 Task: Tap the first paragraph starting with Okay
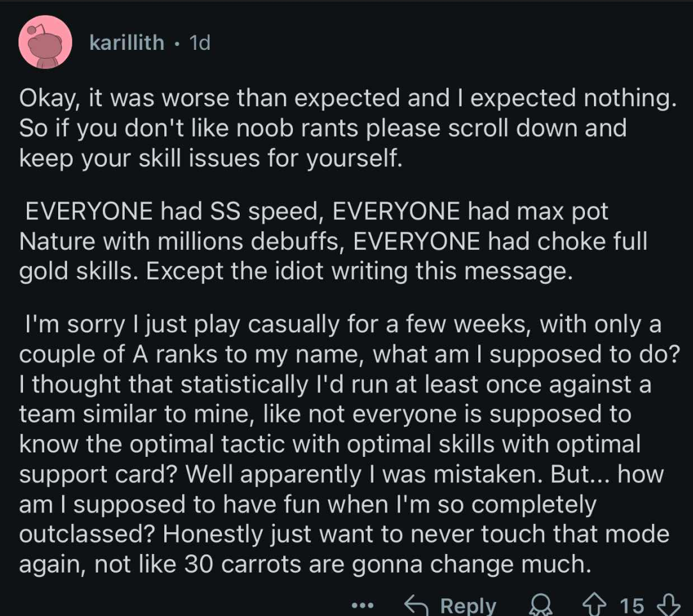click(x=347, y=128)
